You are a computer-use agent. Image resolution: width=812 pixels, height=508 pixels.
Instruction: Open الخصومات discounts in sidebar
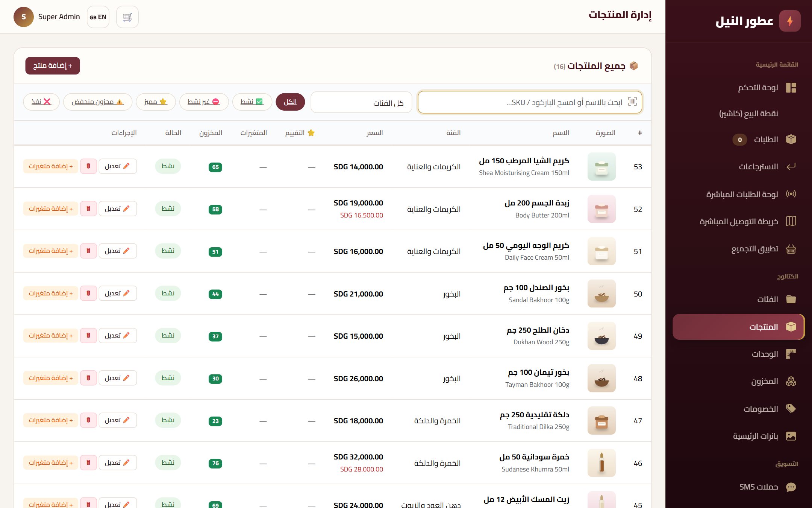point(738,409)
